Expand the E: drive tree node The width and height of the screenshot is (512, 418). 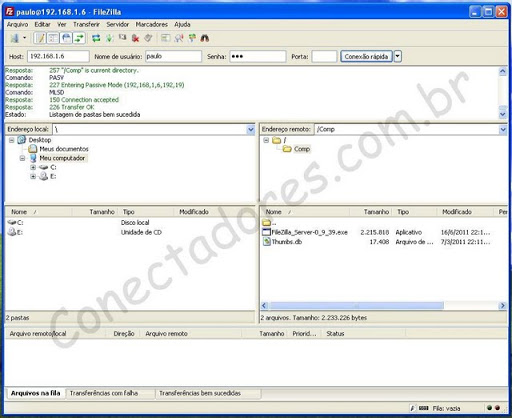[33, 176]
